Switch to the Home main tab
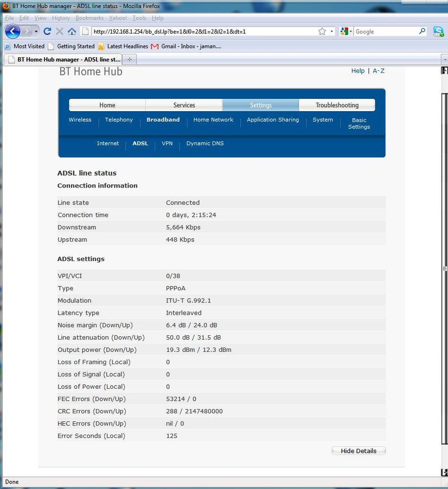Screen dimensions: 448x489 pos(107,105)
